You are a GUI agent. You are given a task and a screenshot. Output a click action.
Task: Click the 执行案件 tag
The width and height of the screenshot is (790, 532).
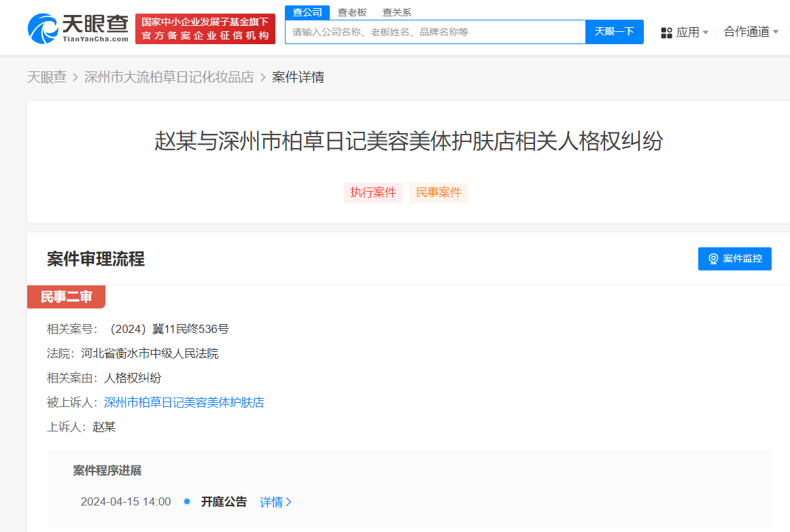click(x=373, y=192)
